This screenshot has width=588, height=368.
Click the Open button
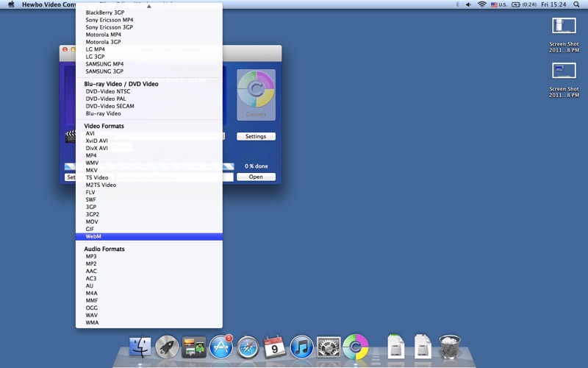(x=256, y=177)
